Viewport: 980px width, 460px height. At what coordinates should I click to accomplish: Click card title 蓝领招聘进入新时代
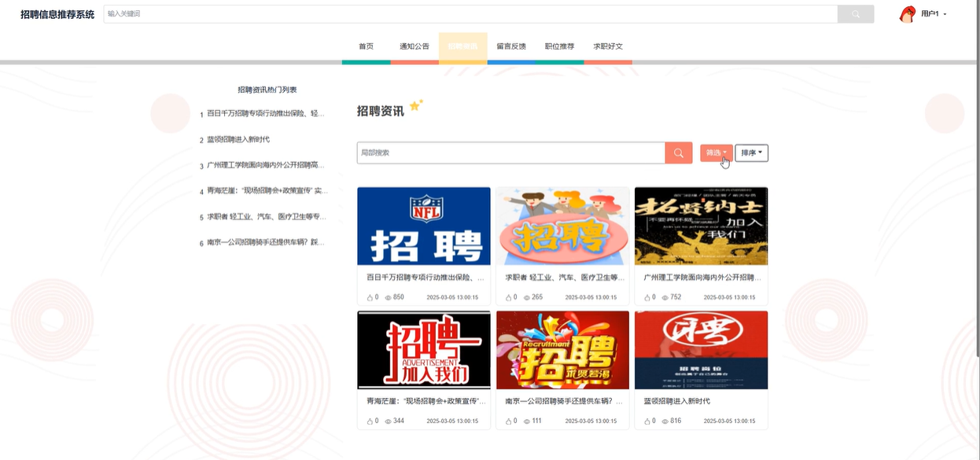(x=676, y=401)
